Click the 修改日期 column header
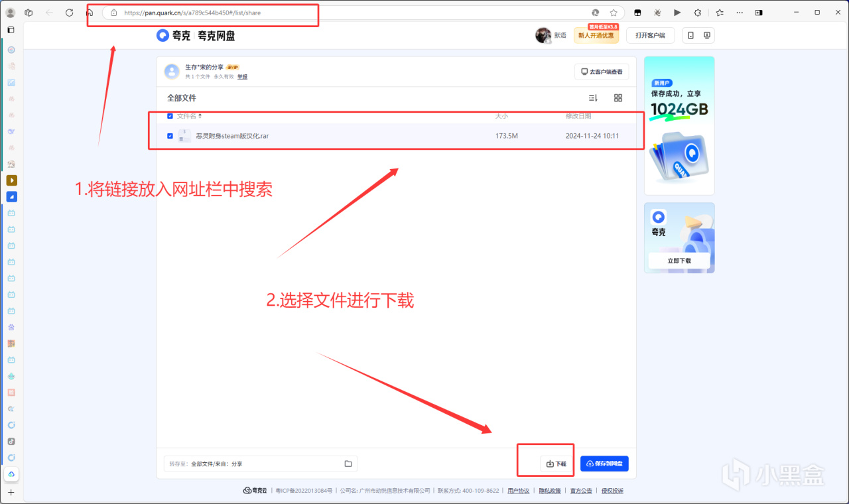Image resolution: width=849 pixels, height=504 pixels. [578, 116]
